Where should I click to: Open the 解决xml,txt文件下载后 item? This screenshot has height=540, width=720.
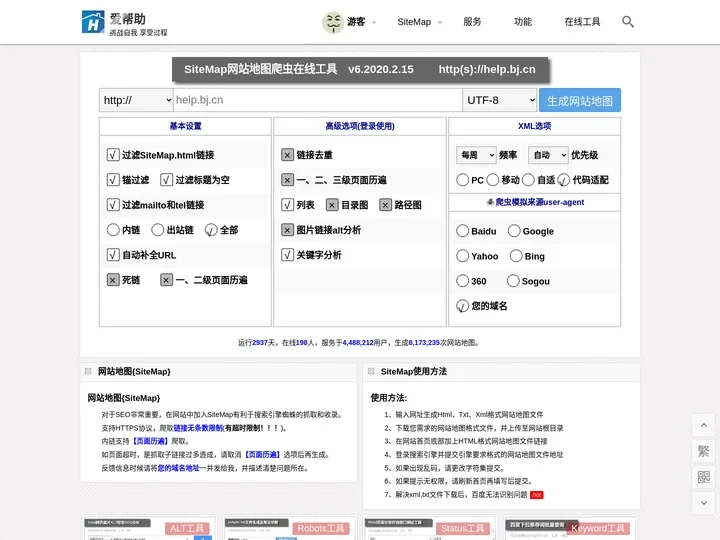461,495
